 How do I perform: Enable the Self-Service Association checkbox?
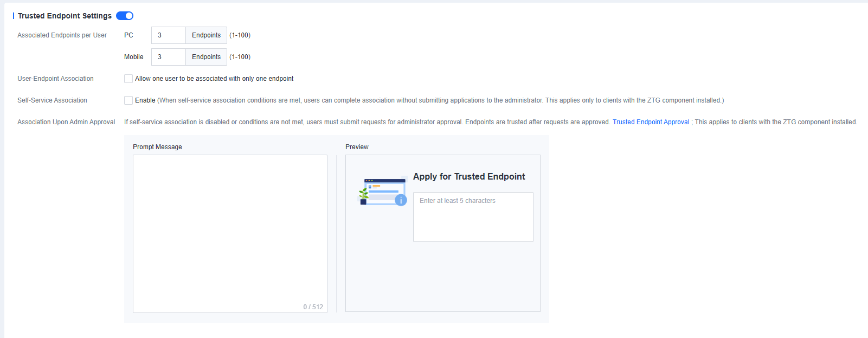pyautogui.click(x=128, y=100)
